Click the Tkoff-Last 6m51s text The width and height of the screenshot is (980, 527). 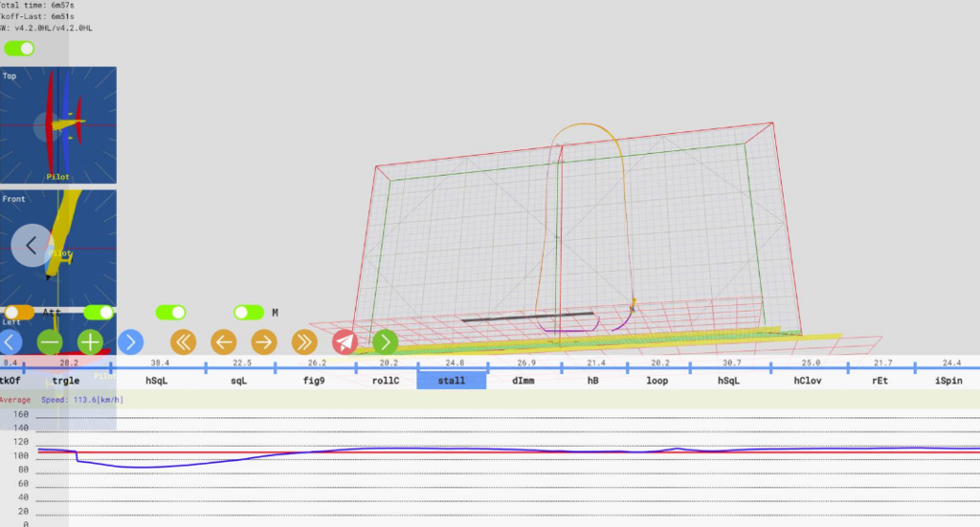pos(37,16)
